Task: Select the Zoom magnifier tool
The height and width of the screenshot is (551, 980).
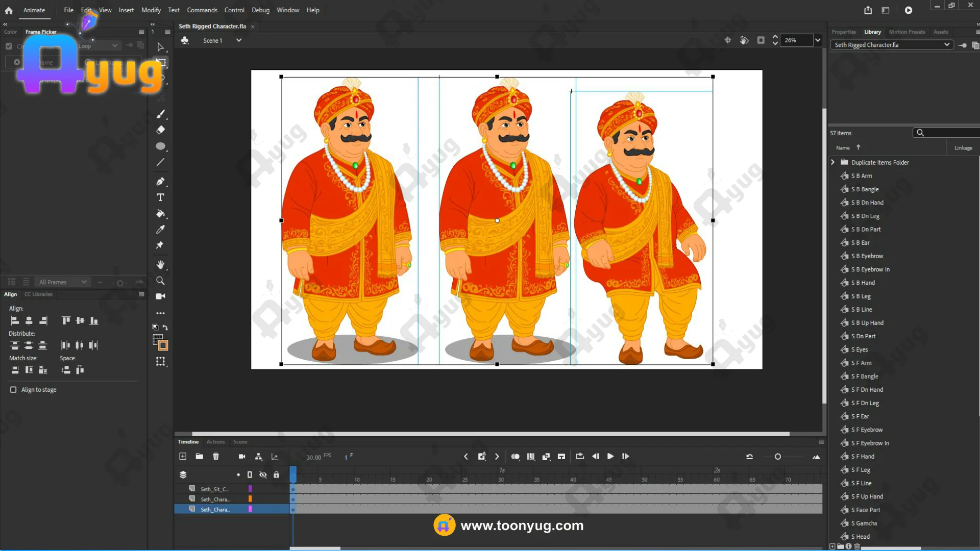Action: (160, 281)
